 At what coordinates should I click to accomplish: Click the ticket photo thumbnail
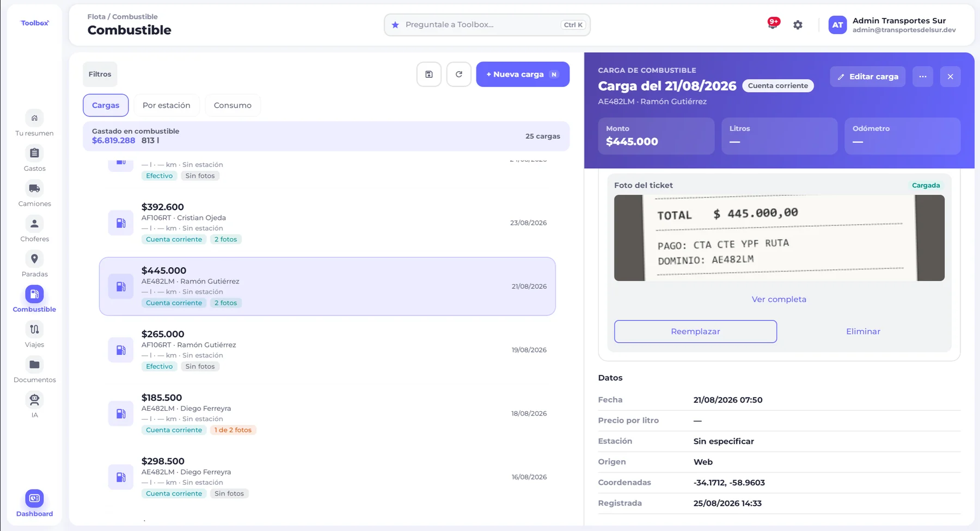click(x=779, y=238)
